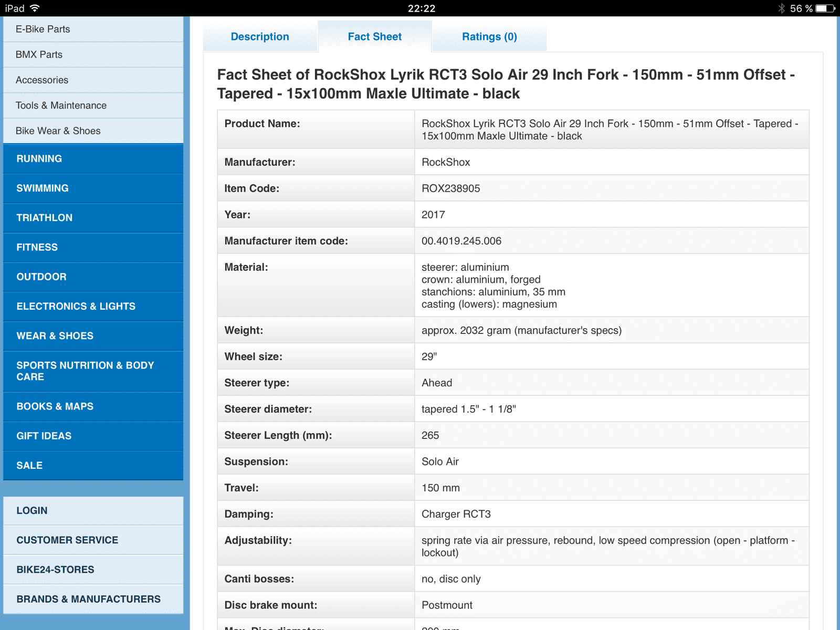
Task: Tap the battery icon in status bar
Action: pyautogui.click(x=825, y=8)
